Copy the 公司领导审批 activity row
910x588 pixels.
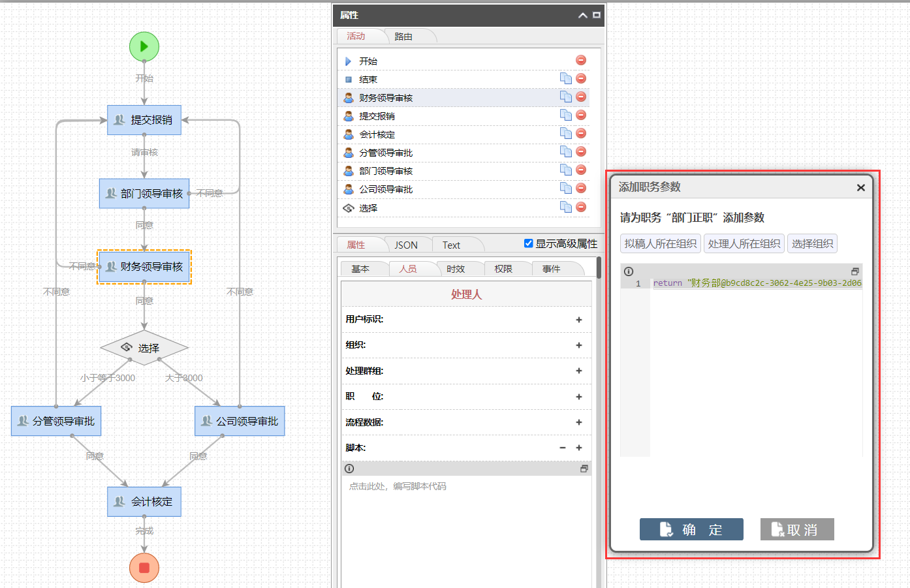[x=565, y=189]
